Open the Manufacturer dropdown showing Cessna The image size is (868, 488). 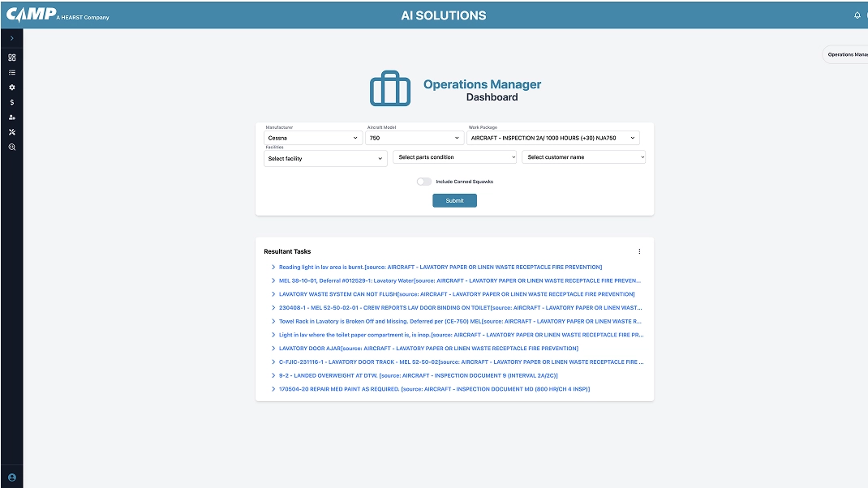click(313, 138)
